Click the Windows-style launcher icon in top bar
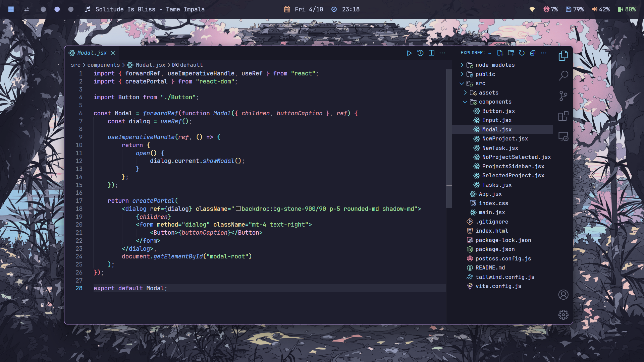 tap(11, 9)
